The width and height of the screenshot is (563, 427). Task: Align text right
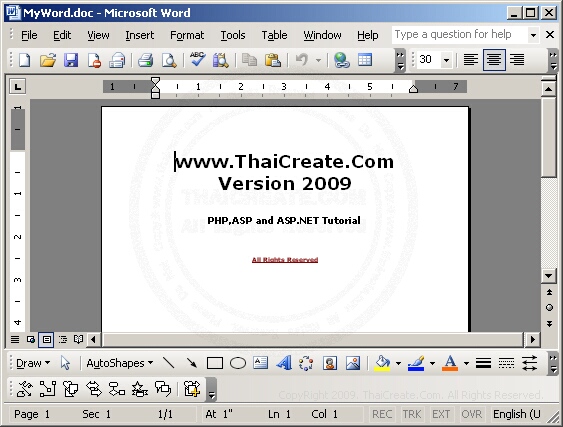pyautogui.click(x=517, y=60)
